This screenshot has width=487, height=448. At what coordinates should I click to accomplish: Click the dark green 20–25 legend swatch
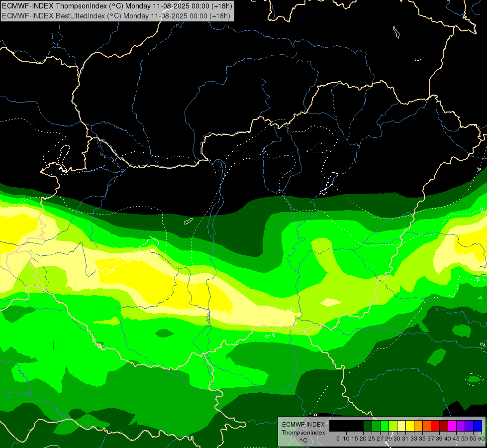click(368, 426)
